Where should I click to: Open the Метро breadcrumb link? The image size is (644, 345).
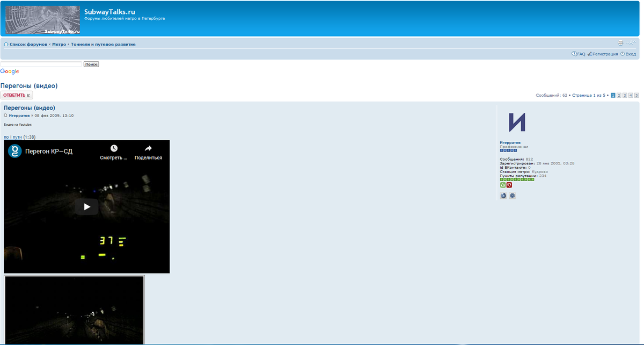(x=59, y=44)
